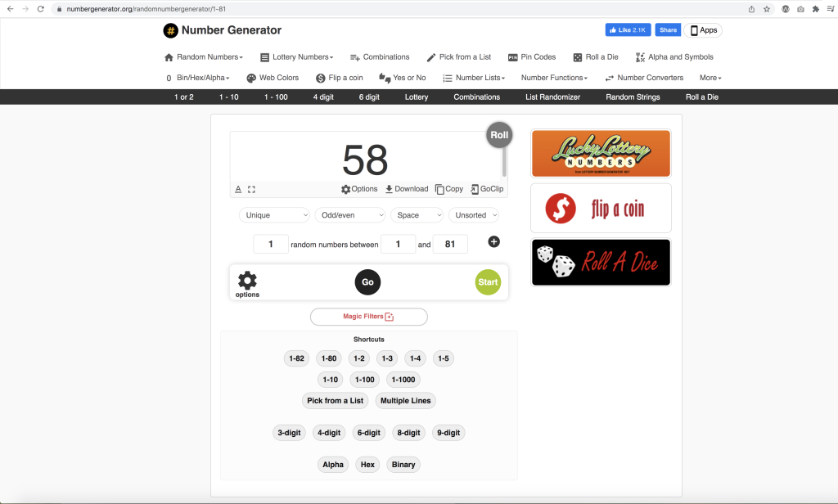The height and width of the screenshot is (504, 838).
Task: Send the result to GoClip
Action: pos(487,189)
